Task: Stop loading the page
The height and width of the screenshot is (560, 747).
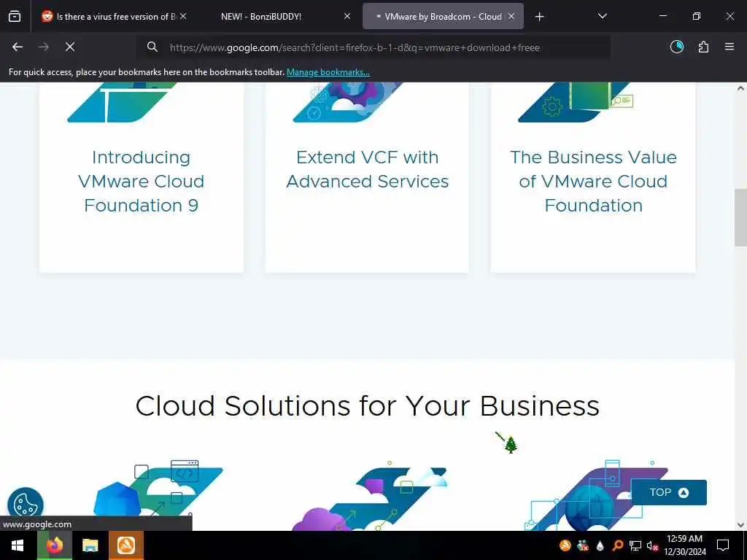Action: 70,47
